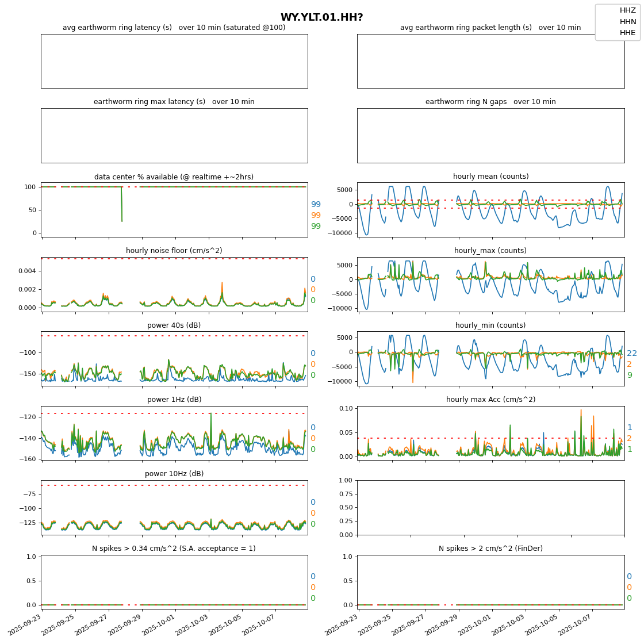The width and height of the screenshot is (644, 644).
Task: Click the 'power 10Hz (dB)' subplot title
Action: pos(174,474)
